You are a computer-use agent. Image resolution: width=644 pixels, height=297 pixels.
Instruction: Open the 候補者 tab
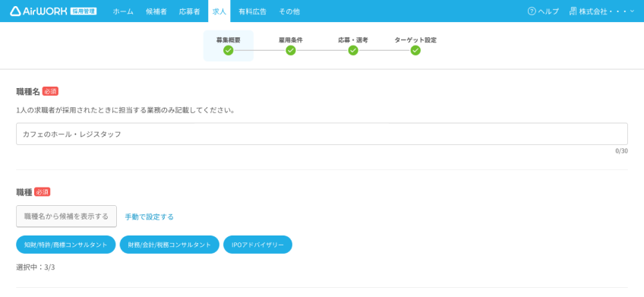click(156, 11)
